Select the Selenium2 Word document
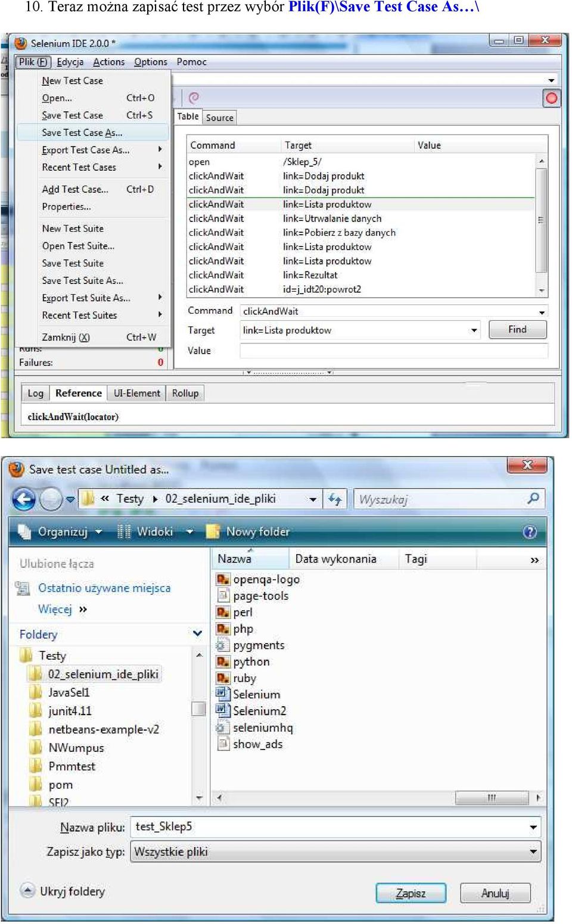The height and width of the screenshot is (924, 572). [251, 711]
